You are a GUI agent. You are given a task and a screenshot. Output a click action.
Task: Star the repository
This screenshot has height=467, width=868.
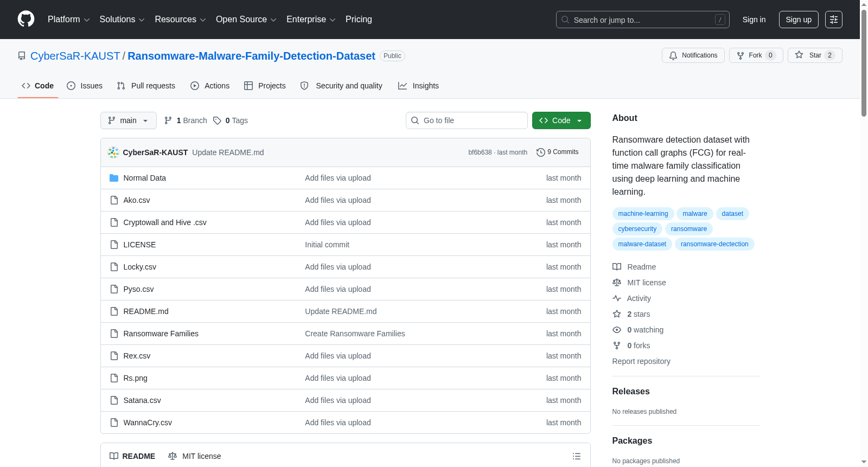coord(815,55)
